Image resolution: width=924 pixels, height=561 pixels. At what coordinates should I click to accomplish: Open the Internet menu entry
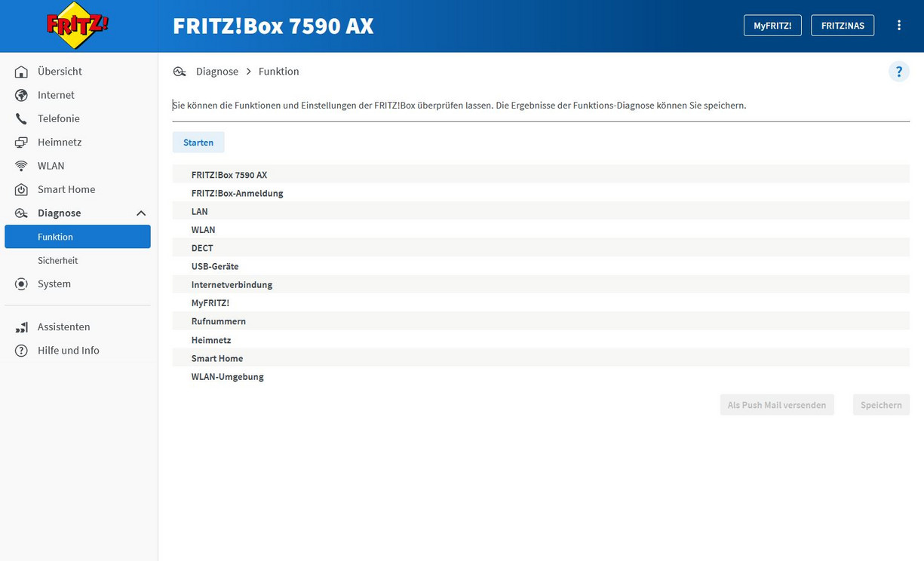point(78,95)
